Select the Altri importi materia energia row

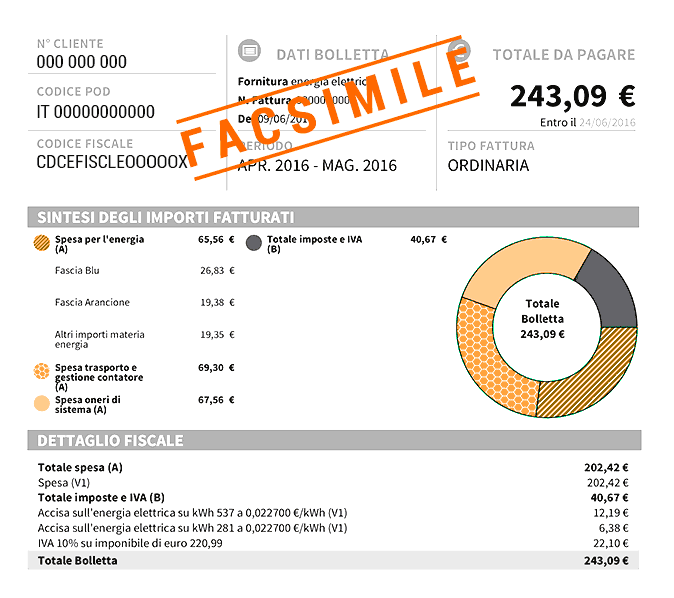click(144, 339)
